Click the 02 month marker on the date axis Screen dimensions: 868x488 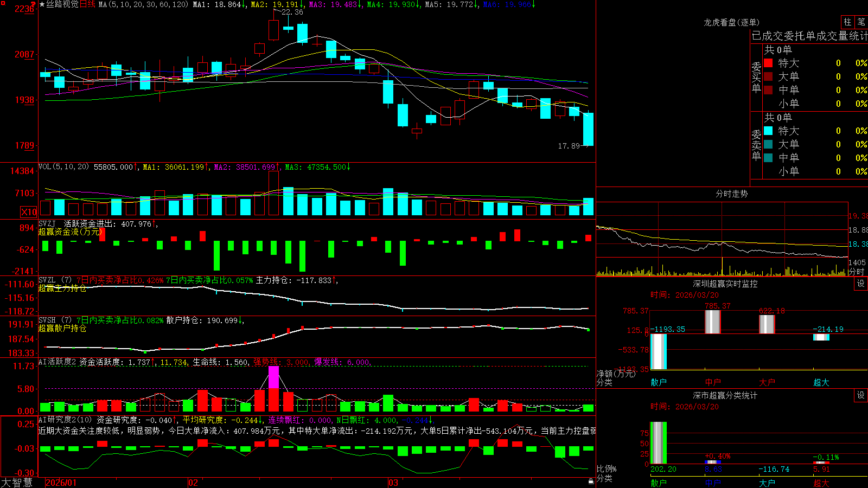point(193,483)
